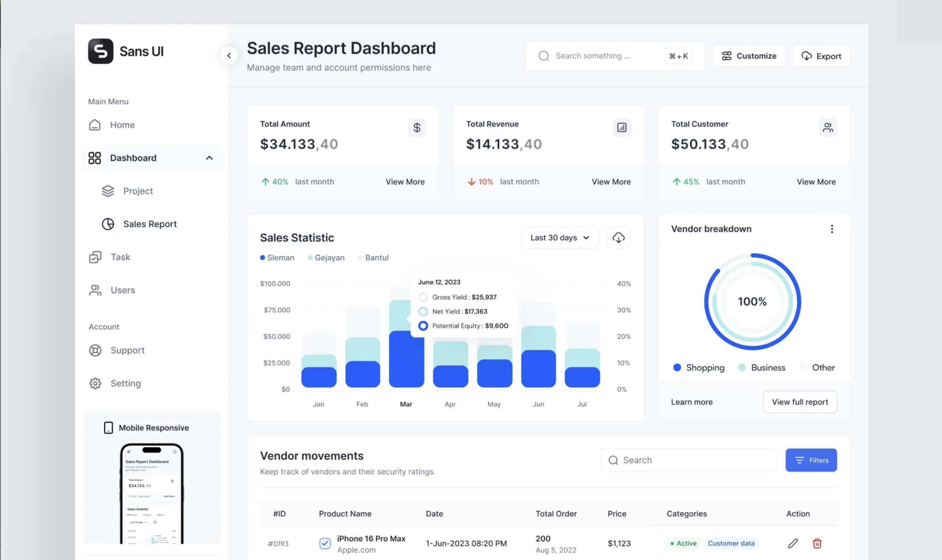
Task: Toggle the iPhone 16 Pro Max checkbox
Action: pyautogui.click(x=325, y=543)
